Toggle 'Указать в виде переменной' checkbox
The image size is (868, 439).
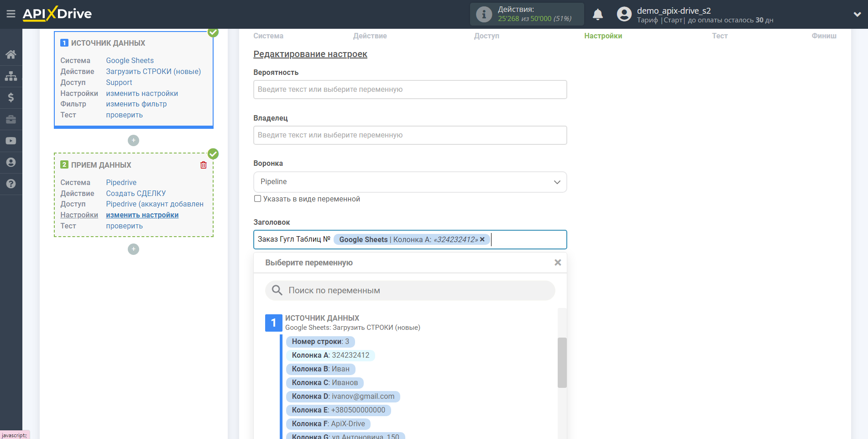[257, 199]
